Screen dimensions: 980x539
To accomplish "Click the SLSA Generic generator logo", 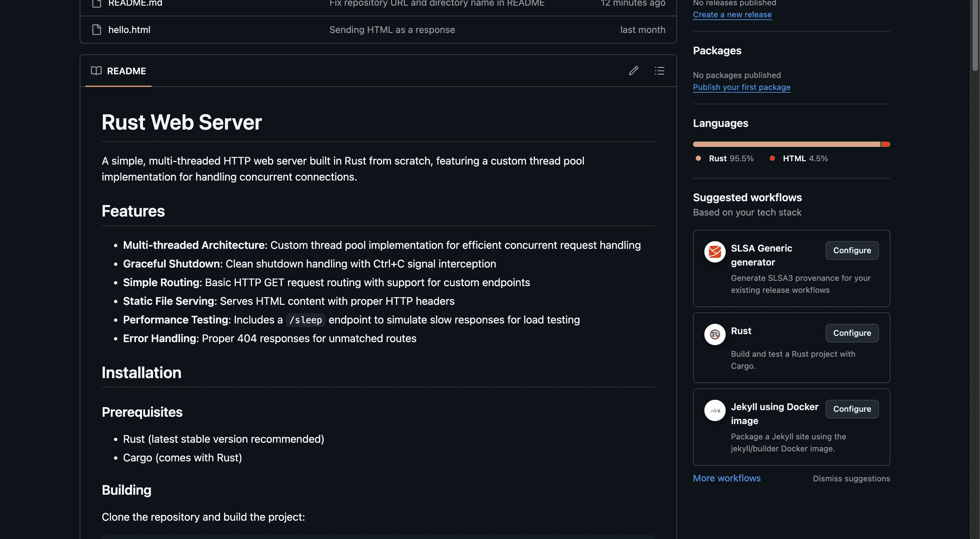I will point(714,252).
